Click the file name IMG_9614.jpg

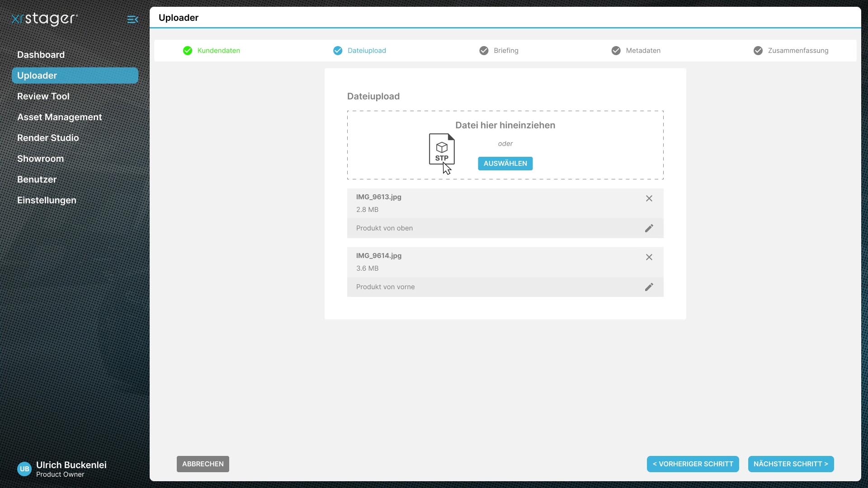[379, 256]
